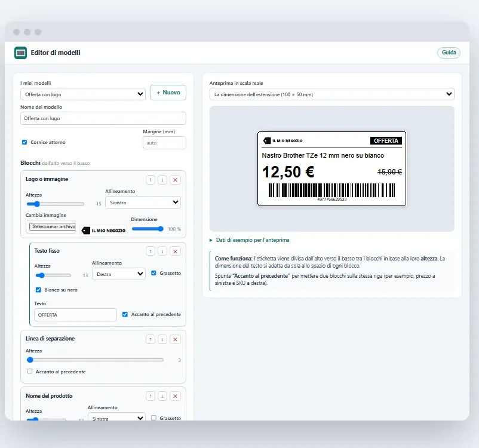Click the label preview image
Image resolution: width=479 pixels, height=448 pixels.
click(331, 168)
